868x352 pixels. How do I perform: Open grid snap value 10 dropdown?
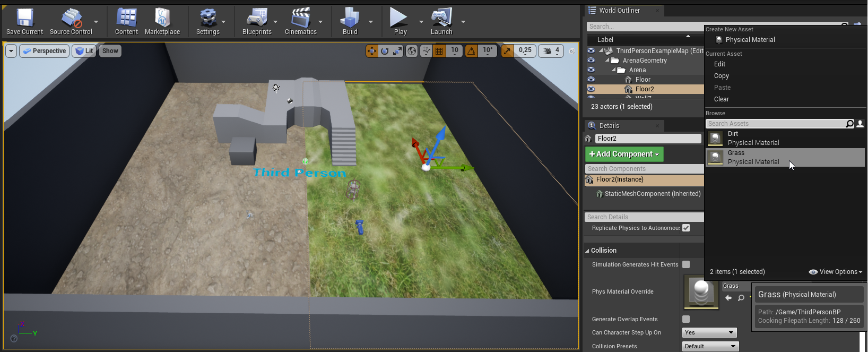coord(455,51)
